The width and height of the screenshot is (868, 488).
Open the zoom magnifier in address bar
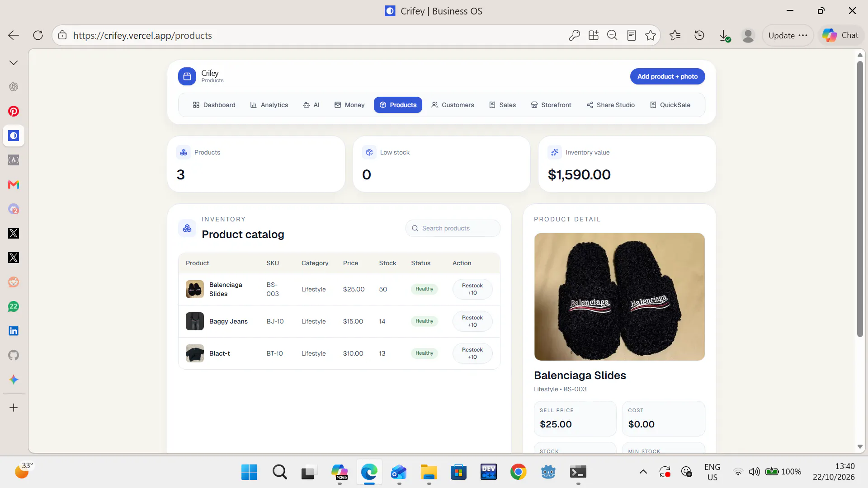[612, 35]
